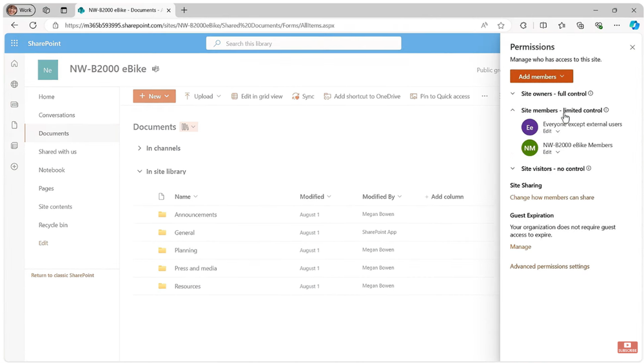
Task: Collapse the In site library section
Action: click(x=139, y=172)
